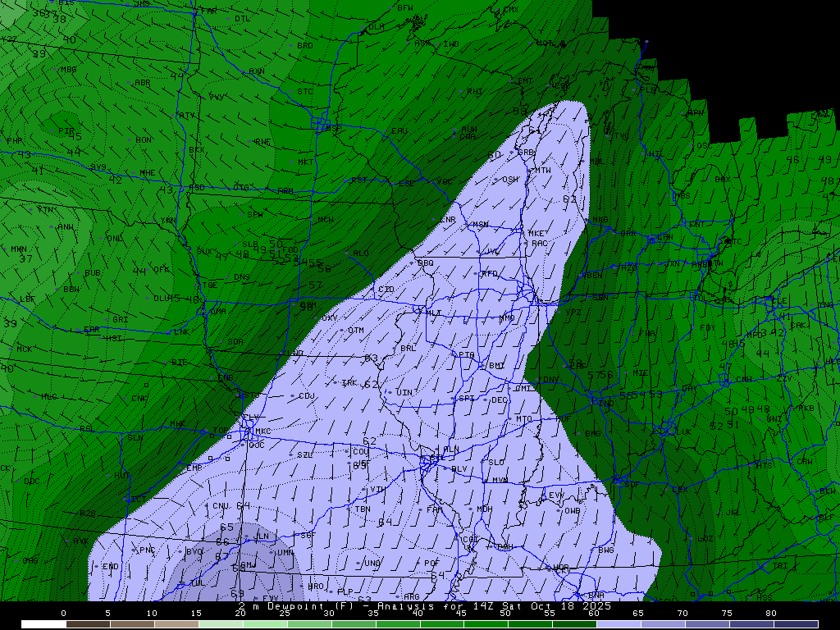
Task: Click the TUL station label
Action: [198, 583]
